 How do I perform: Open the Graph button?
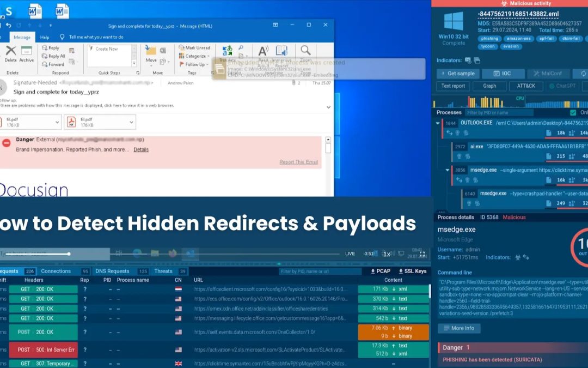(489, 86)
